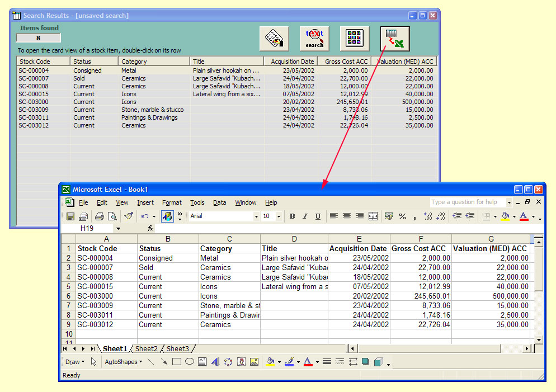Click the Merge and Center icon
Viewport: 556px width, 392px height.
click(373, 216)
